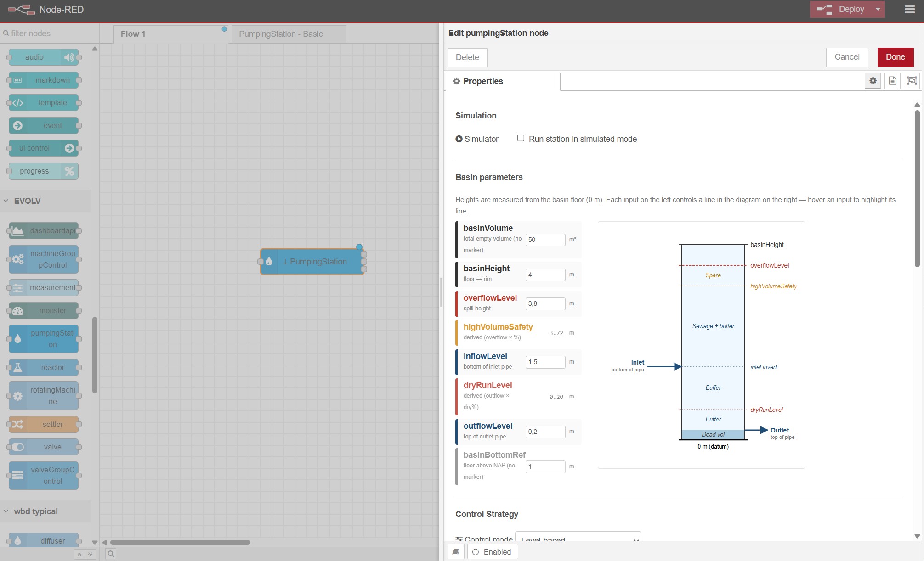Click the filter nodes search box
Viewport: 924px width, 561px height.
pyautogui.click(x=50, y=34)
